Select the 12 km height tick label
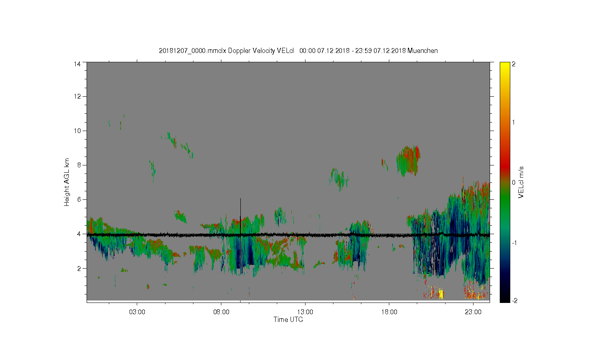 [x=77, y=96]
